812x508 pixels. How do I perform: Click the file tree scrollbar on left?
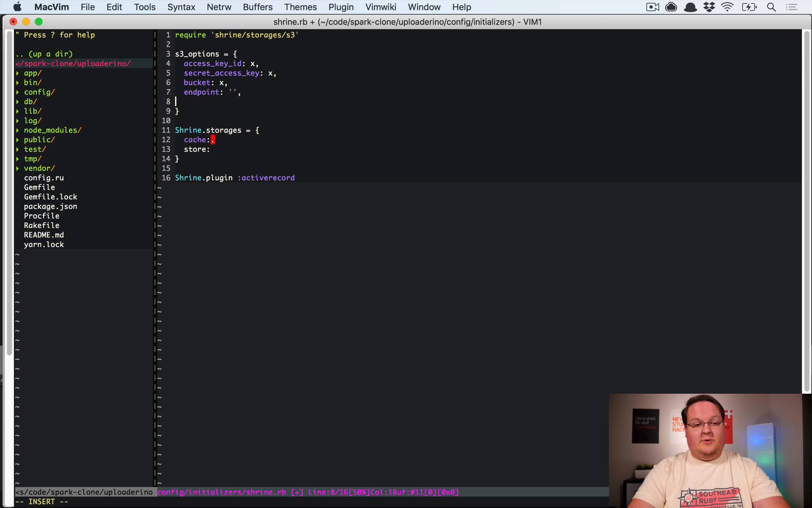pos(9,193)
